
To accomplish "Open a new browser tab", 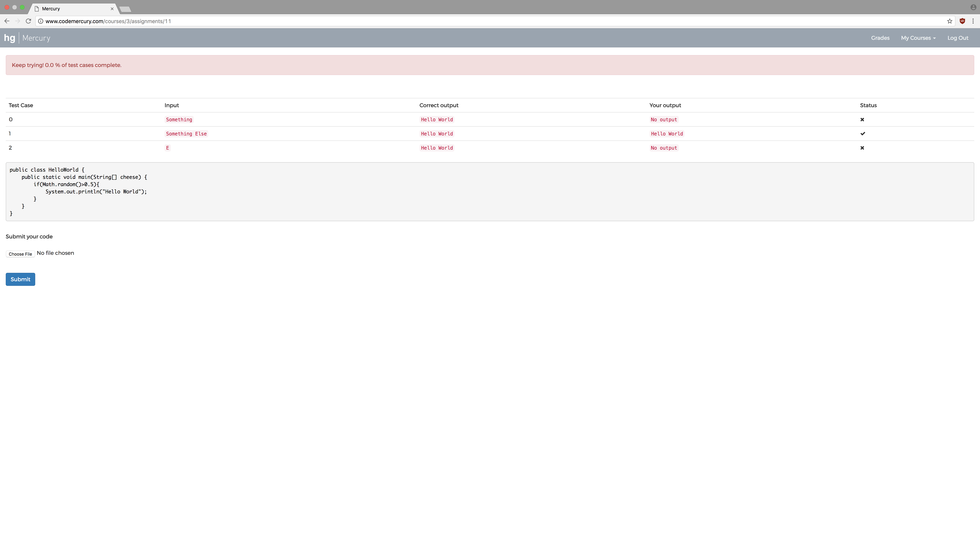I will [125, 9].
